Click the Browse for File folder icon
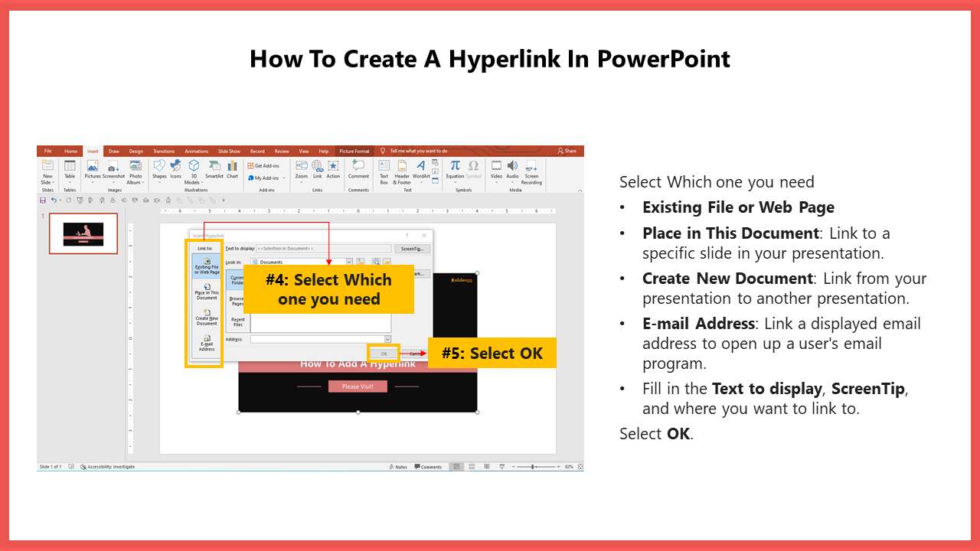The width and height of the screenshot is (980, 551). pyautogui.click(x=387, y=262)
